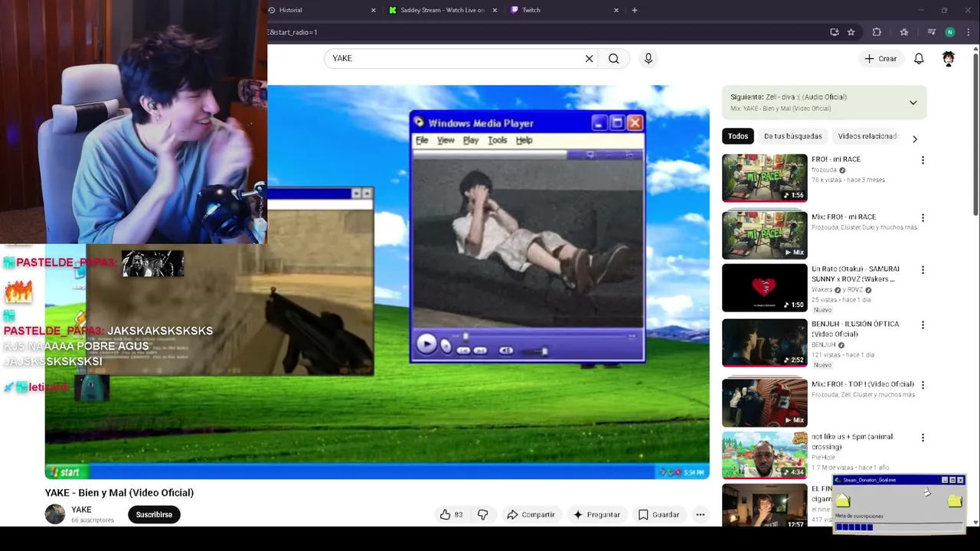The height and width of the screenshot is (551, 980).
Task: Open the media control playlist icon in toolbar
Action: [x=932, y=32]
